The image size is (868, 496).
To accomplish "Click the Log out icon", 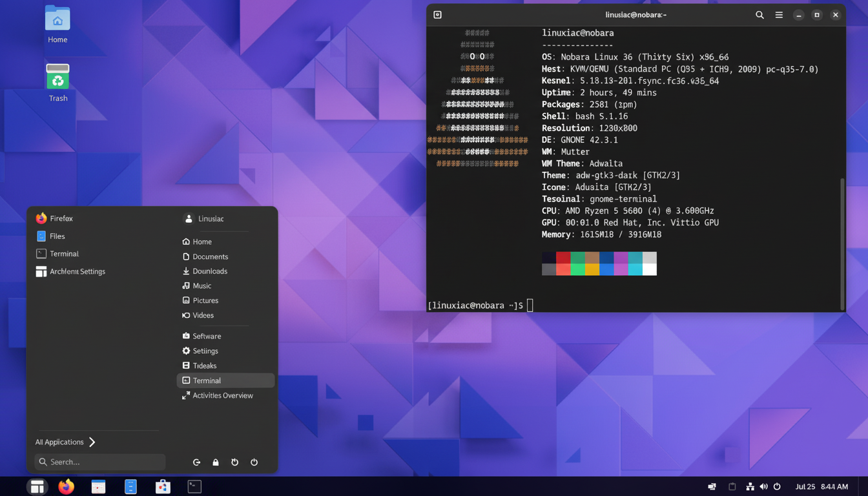I will click(197, 462).
